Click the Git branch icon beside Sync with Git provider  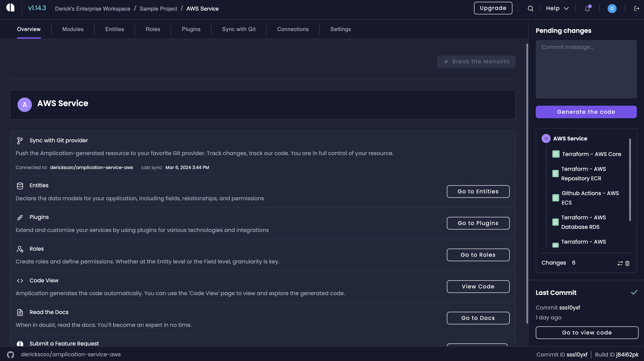point(20,140)
